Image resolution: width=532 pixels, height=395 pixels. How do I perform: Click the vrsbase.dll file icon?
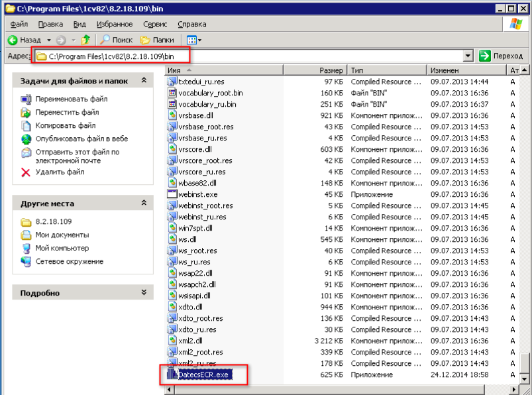(173, 115)
